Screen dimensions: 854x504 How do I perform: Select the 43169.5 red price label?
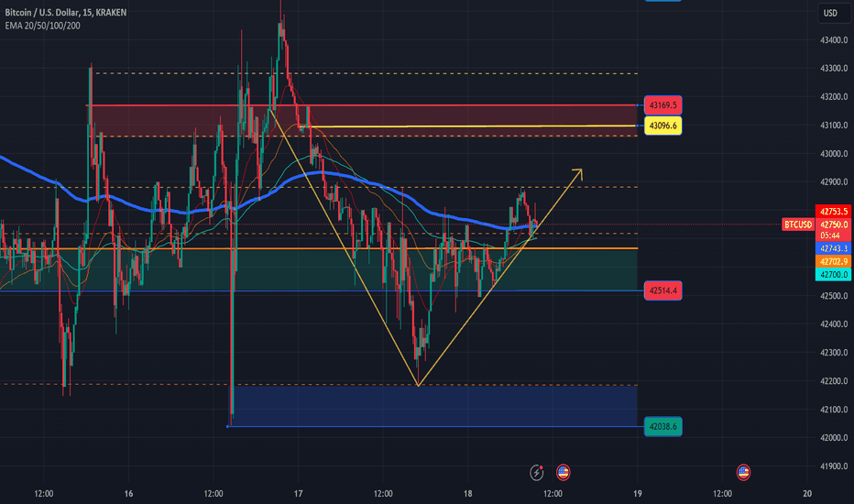click(662, 105)
